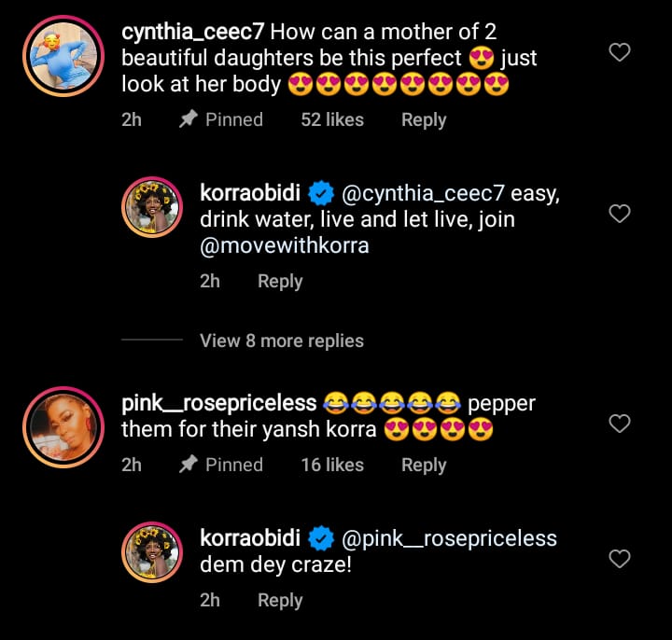
Task: Open cynthia_ceec7's profile picture
Action: pyautogui.click(x=62, y=53)
